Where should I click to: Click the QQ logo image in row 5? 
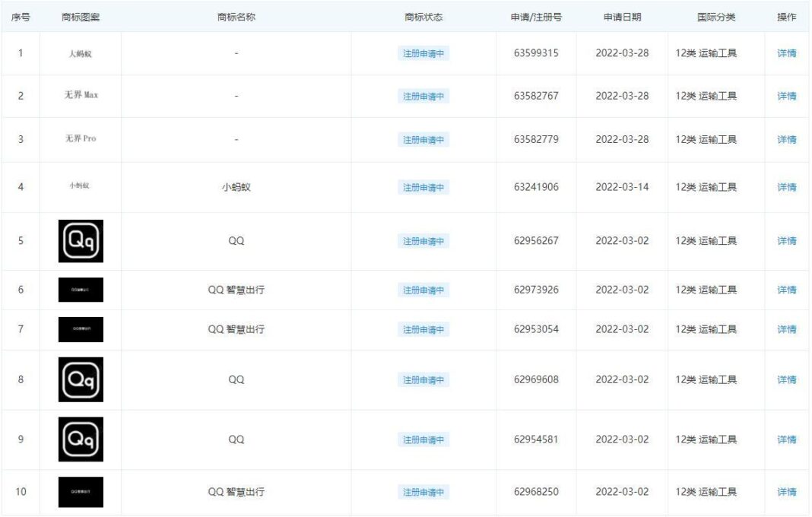[81, 241]
